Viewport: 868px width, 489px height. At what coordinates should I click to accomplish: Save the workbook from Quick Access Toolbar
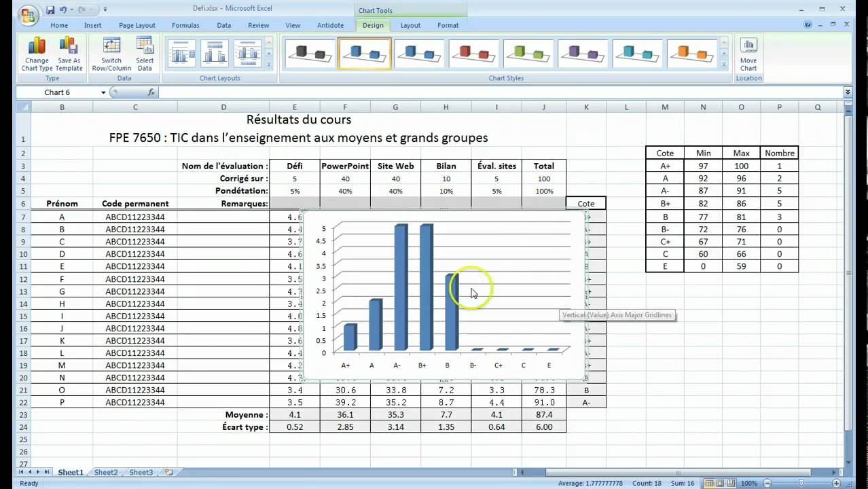pos(50,10)
